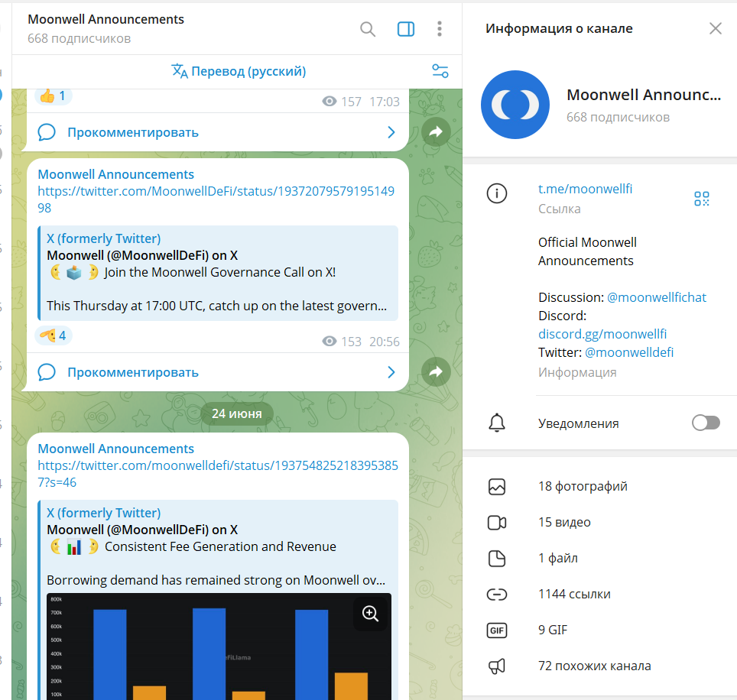737x700 pixels.
Task: Close the channel information panel
Action: [716, 29]
